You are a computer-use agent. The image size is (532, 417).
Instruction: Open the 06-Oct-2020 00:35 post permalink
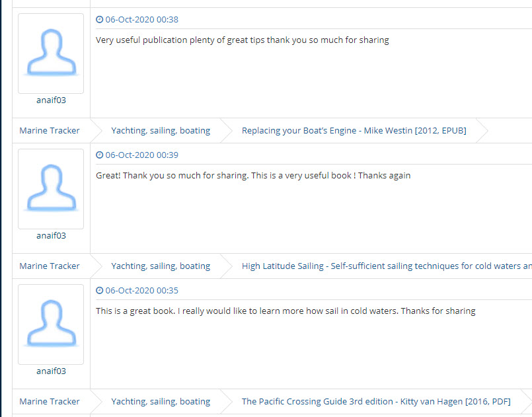point(141,291)
